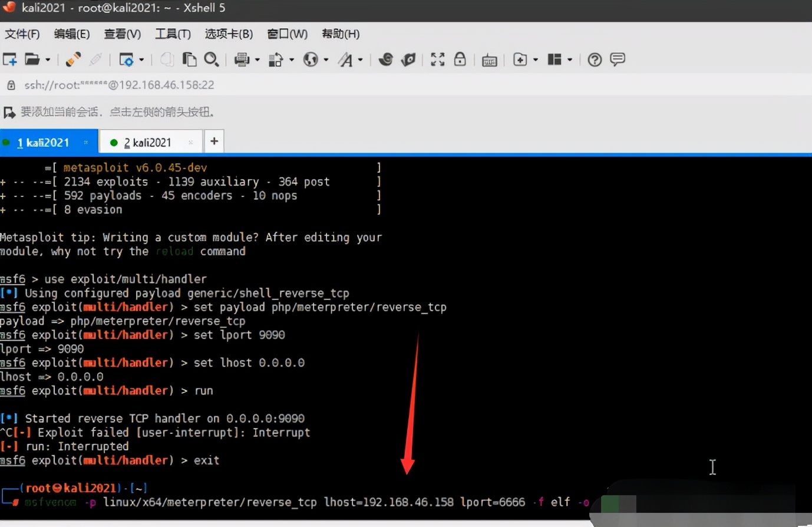Expand the Properties dropdown arrow
Screen dimensions: 812x527
pyautogui.click(x=142, y=60)
